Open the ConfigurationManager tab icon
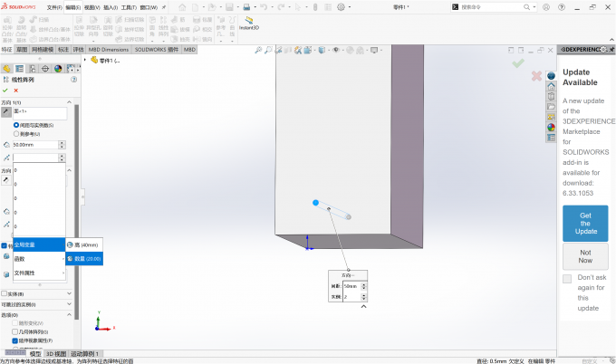The image size is (616, 364). 33,69
